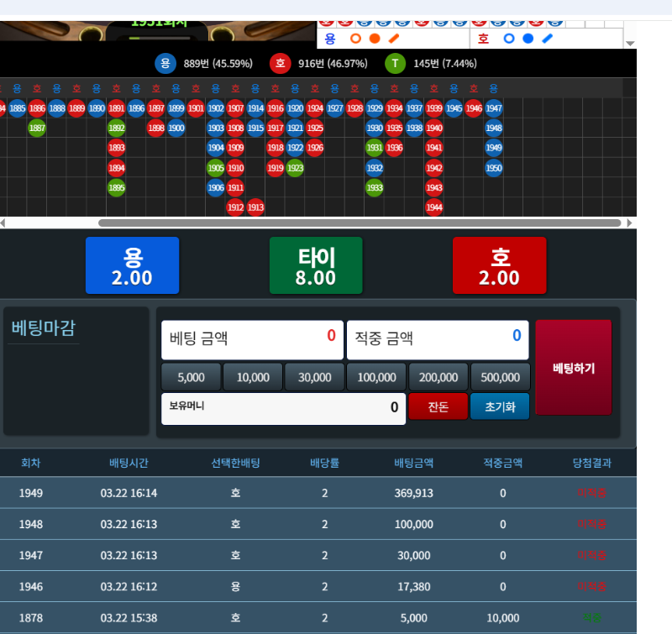Click round 1933 green tie marker

(x=375, y=187)
